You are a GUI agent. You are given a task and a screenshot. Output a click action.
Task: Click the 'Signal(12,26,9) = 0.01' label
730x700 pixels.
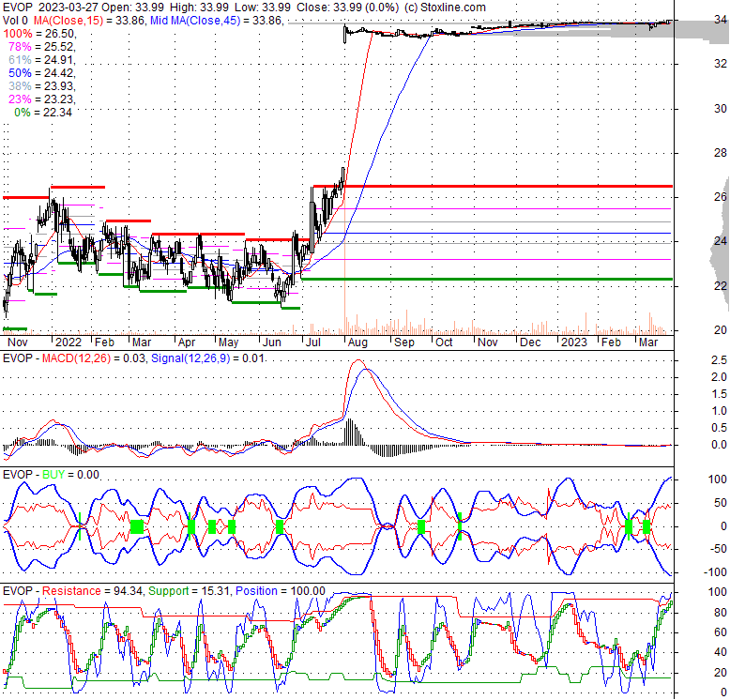pyautogui.click(x=207, y=358)
